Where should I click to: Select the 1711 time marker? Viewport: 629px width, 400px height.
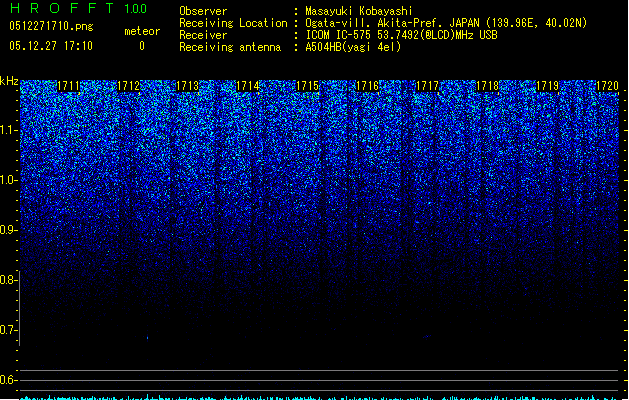click(x=69, y=86)
